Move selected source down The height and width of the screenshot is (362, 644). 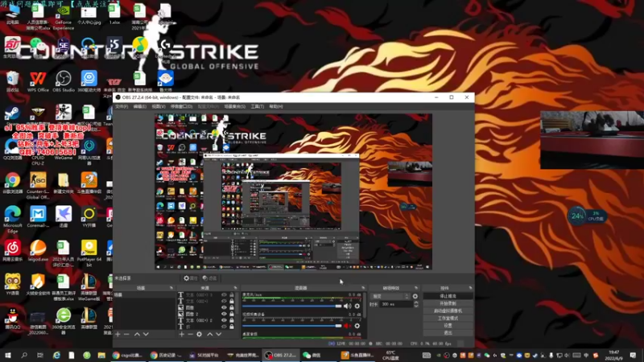[x=219, y=334]
